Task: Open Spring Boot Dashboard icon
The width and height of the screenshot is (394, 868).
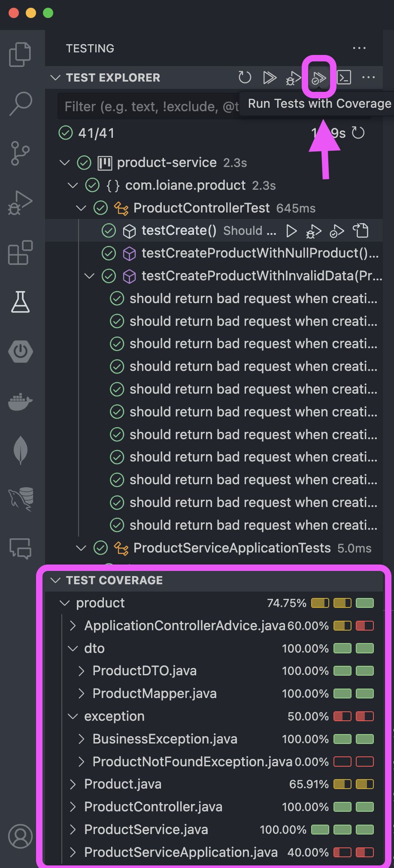Action: click(20, 352)
